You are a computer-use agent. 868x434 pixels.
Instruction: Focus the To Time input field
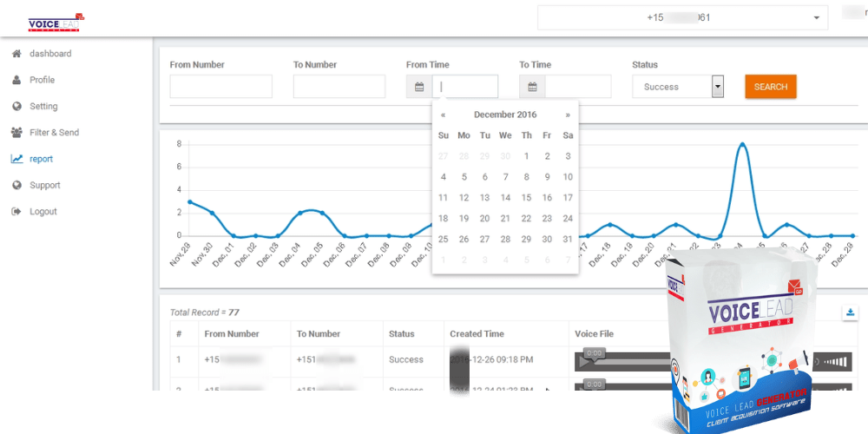click(x=578, y=87)
